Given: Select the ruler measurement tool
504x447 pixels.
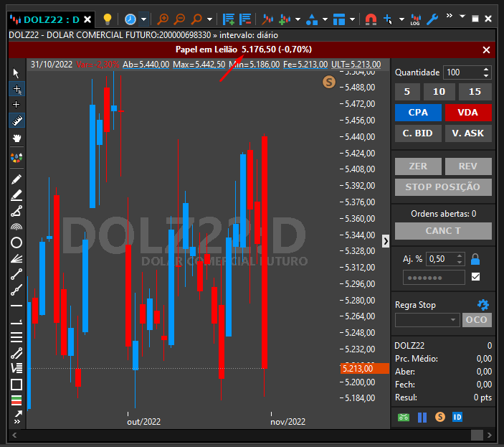Looking at the screenshot, I should [16, 121].
